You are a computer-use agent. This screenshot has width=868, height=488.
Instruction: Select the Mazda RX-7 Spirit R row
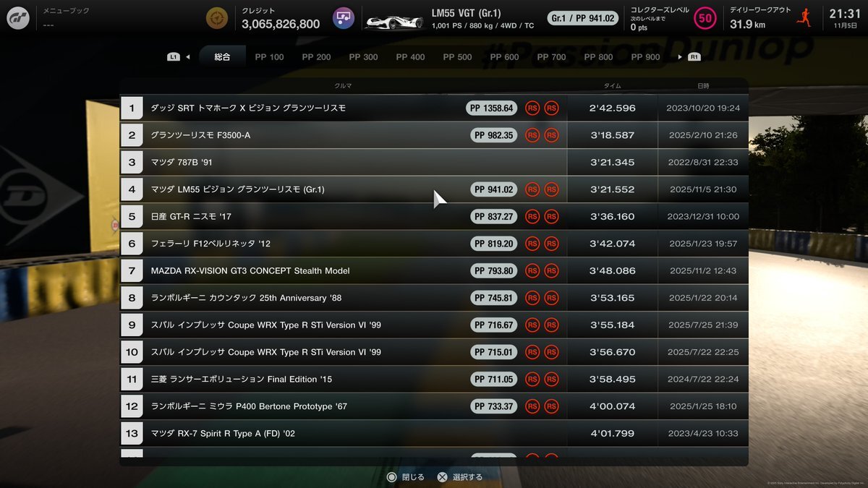[434, 434]
